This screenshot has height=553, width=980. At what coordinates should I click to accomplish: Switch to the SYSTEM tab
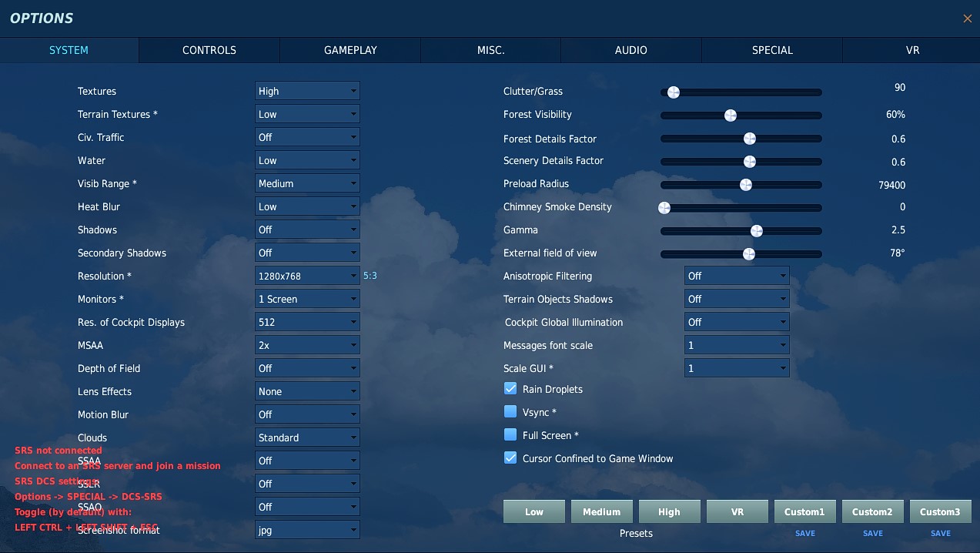pos(69,50)
